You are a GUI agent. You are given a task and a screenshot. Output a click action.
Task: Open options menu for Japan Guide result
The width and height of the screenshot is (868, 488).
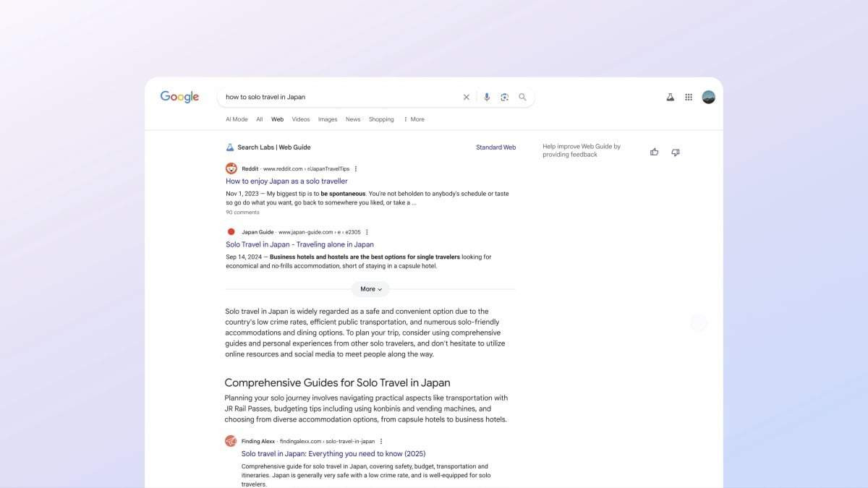tap(367, 232)
